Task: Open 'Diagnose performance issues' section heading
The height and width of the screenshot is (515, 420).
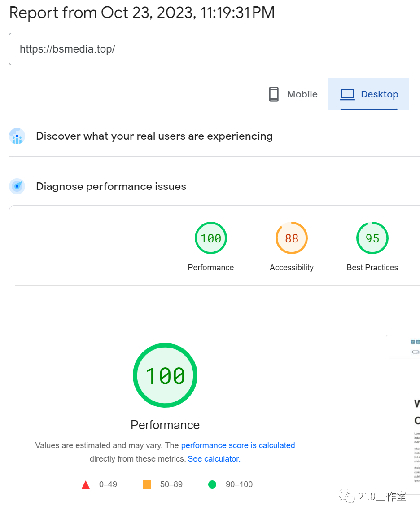Action: pyautogui.click(x=111, y=186)
